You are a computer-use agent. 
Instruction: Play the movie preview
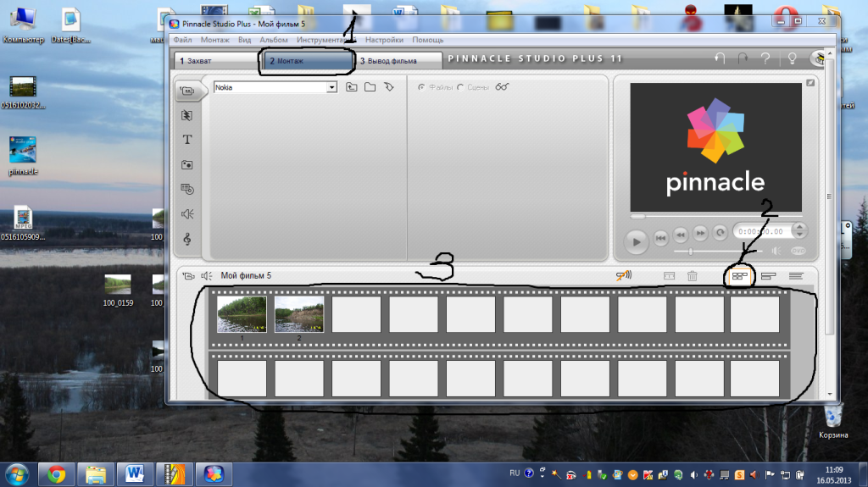[x=636, y=241]
